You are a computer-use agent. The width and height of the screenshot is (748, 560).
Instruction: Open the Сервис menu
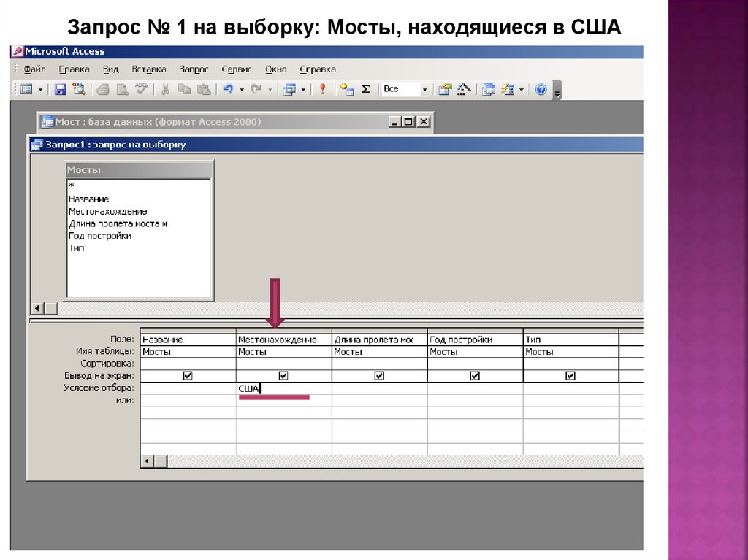point(237,69)
